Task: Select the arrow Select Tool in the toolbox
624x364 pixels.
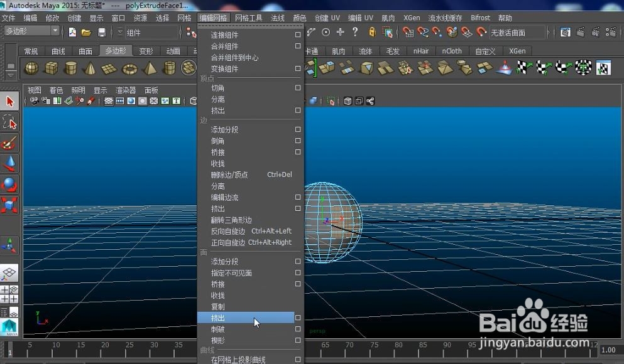Action: pyautogui.click(x=9, y=100)
